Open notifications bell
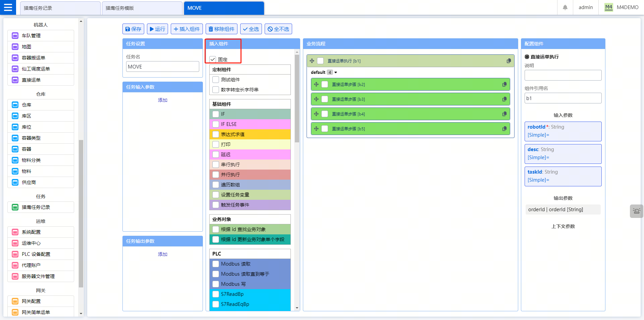Viewport: 644px width, 320px height. pyautogui.click(x=565, y=7)
